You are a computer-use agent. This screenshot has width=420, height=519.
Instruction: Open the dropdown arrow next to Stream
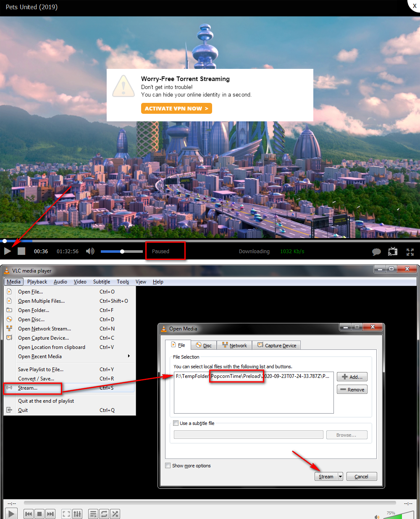(x=340, y=477)
